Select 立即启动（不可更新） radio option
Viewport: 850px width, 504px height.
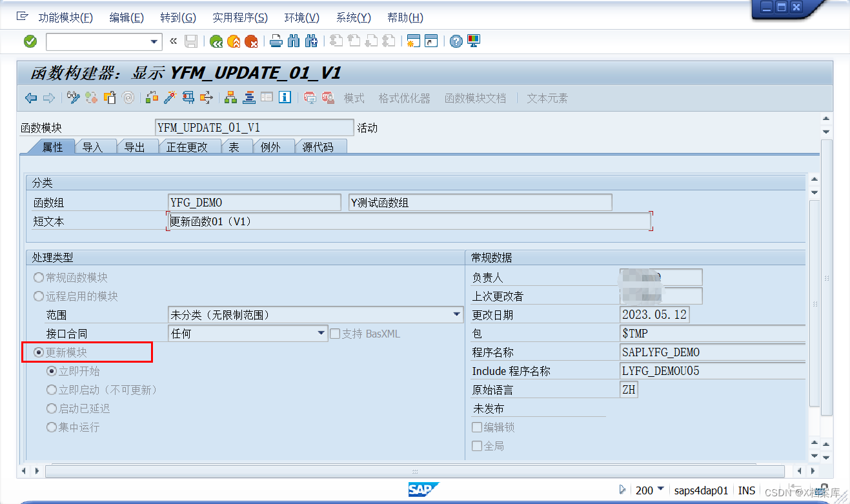click(52, 390)
